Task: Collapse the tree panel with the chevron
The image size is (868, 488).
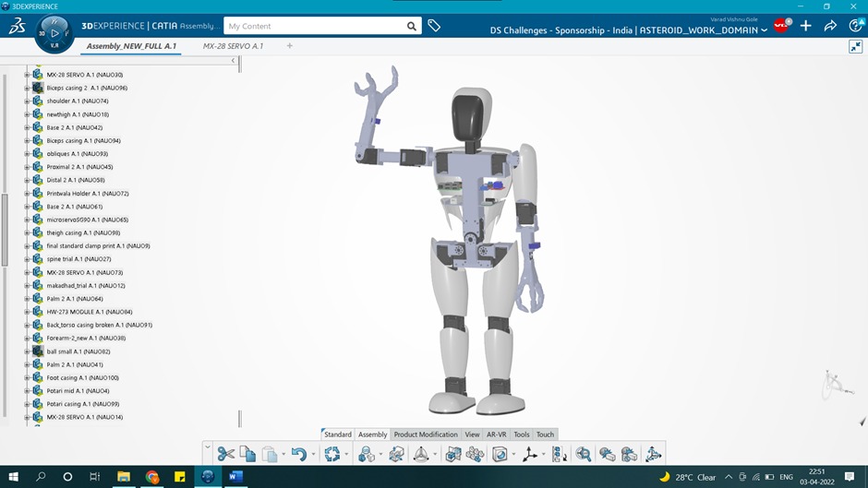Action: click(x=234, y=62)
